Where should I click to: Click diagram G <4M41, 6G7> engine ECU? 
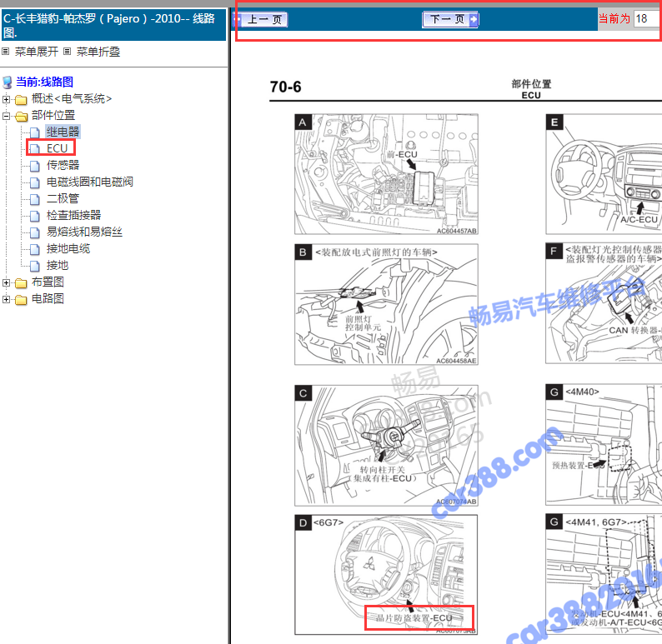tap(604, 574)
